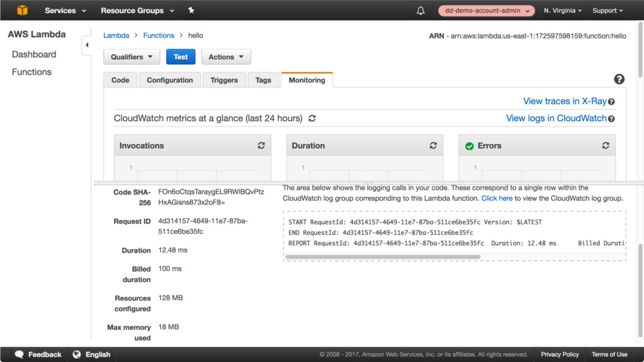Click the log output text area
The height and width of the screenshot is (362, 644).
click(454, 236)
